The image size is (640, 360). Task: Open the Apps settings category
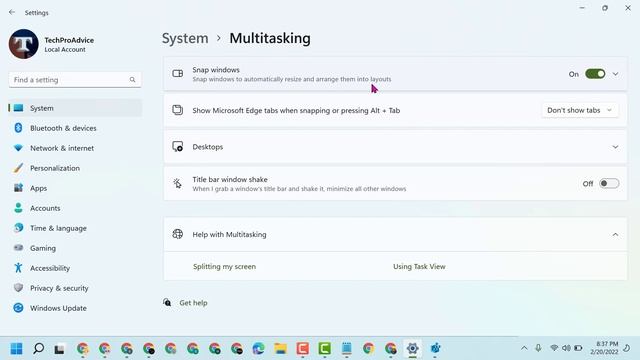coord(75,188)
